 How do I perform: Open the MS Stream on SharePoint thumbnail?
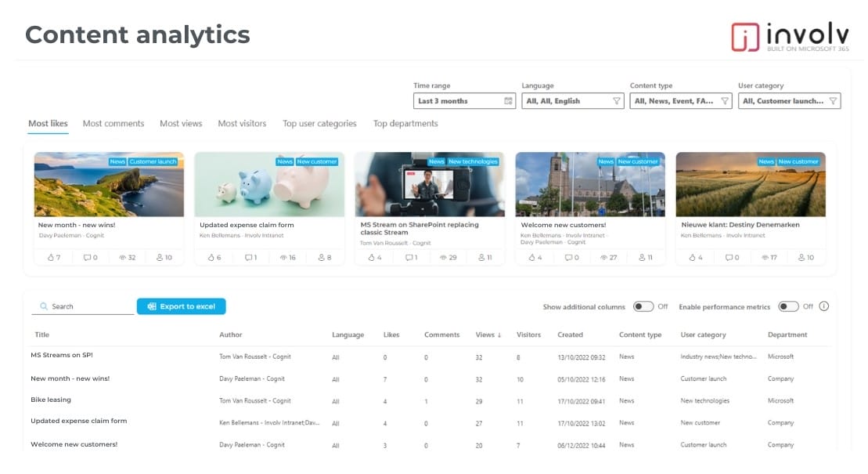pyautogui.click(x=429, y=184)
